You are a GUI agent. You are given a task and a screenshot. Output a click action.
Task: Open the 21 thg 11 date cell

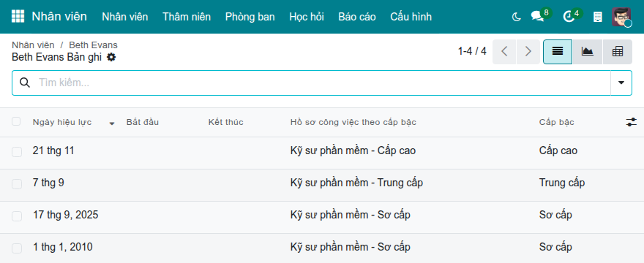[x=53, y=150]
